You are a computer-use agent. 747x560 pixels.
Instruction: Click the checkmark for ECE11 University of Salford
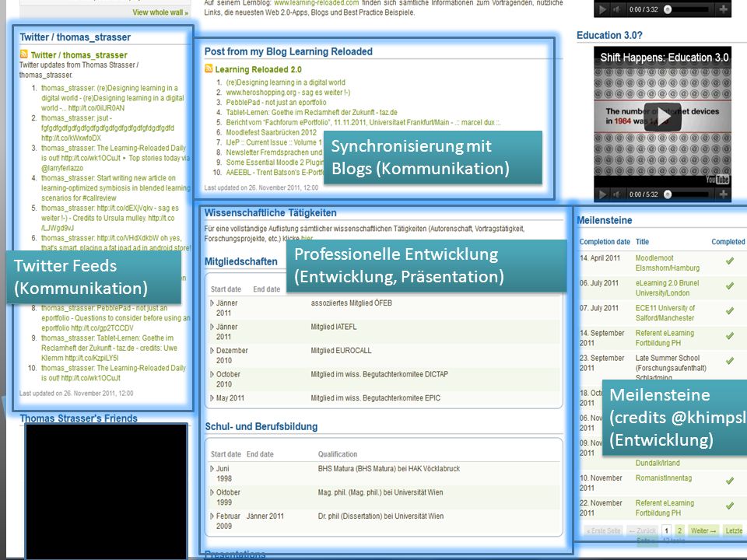point(729,310)
